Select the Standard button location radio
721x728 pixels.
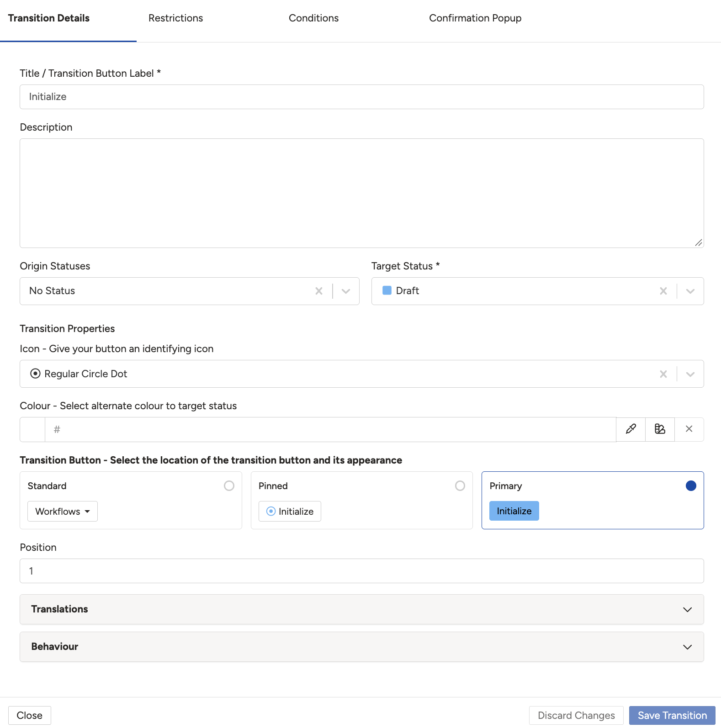(229, 485)
